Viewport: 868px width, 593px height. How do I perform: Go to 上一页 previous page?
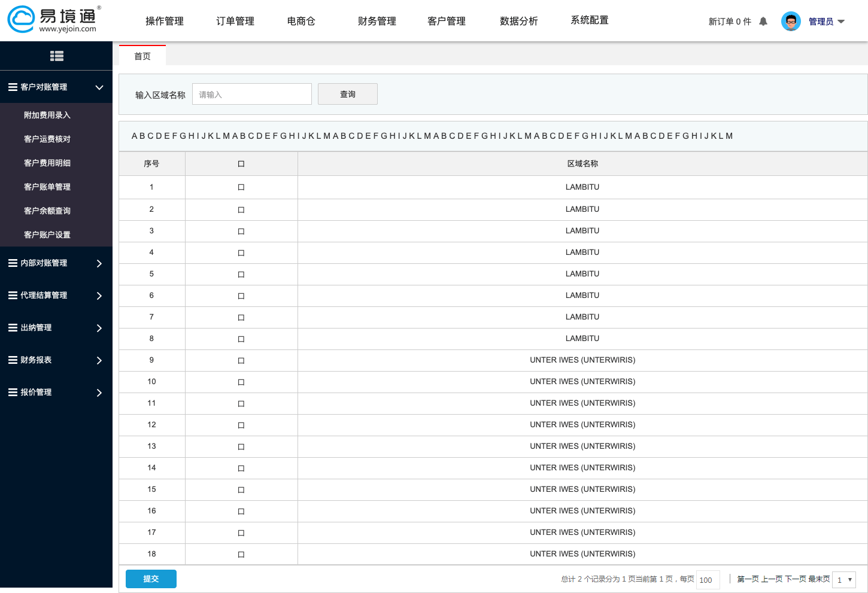point(772,579)
